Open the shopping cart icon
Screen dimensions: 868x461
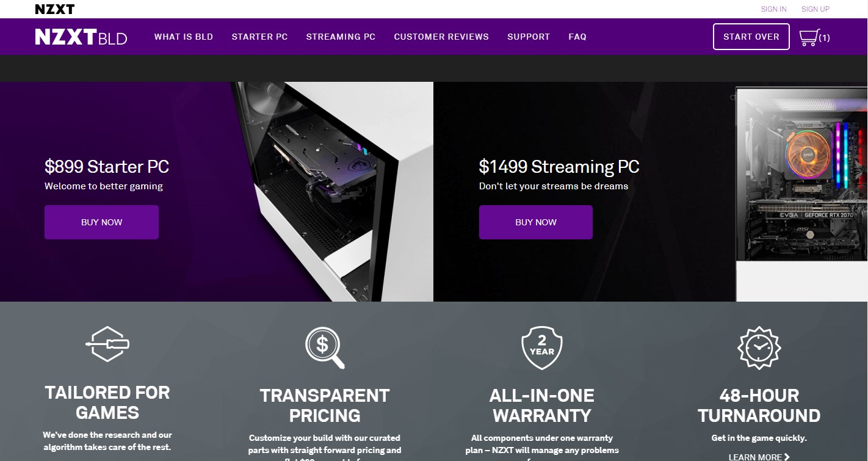click(x=808, y=37)
